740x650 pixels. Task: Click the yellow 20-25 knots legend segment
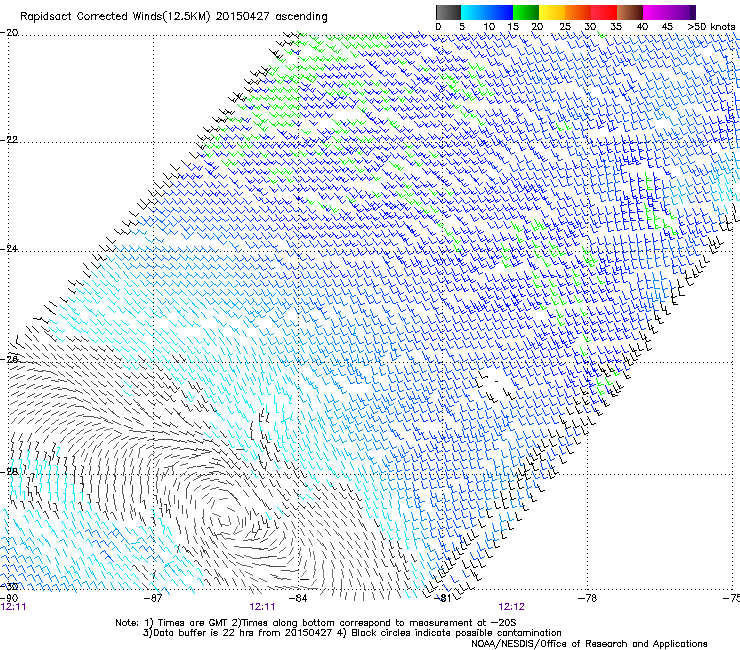pyautogui.click(x=552, y=12)
